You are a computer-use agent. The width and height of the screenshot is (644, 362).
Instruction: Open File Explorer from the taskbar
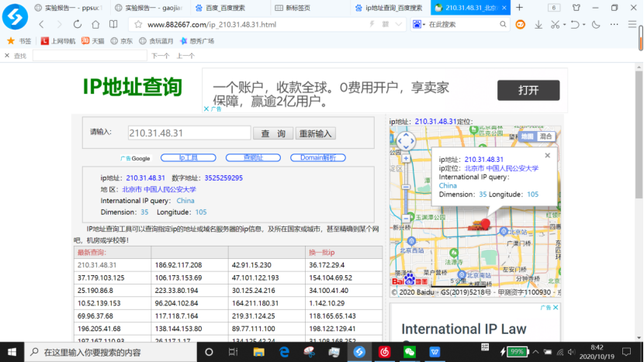[x=258, y=352]
